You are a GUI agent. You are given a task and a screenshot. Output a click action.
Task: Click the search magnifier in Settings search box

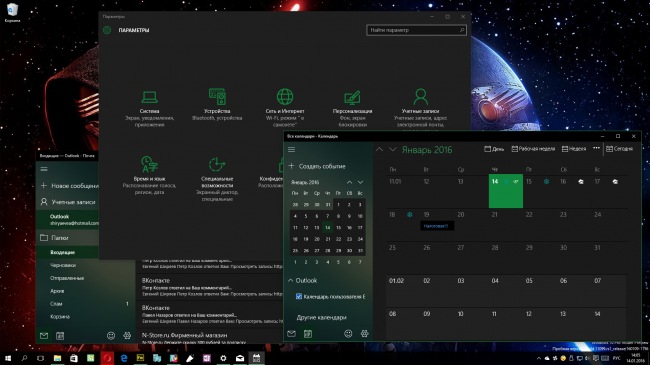pos(462,30)
